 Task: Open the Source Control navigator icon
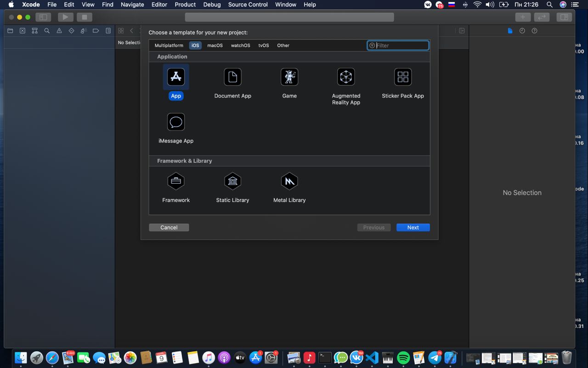coord(23,31)
